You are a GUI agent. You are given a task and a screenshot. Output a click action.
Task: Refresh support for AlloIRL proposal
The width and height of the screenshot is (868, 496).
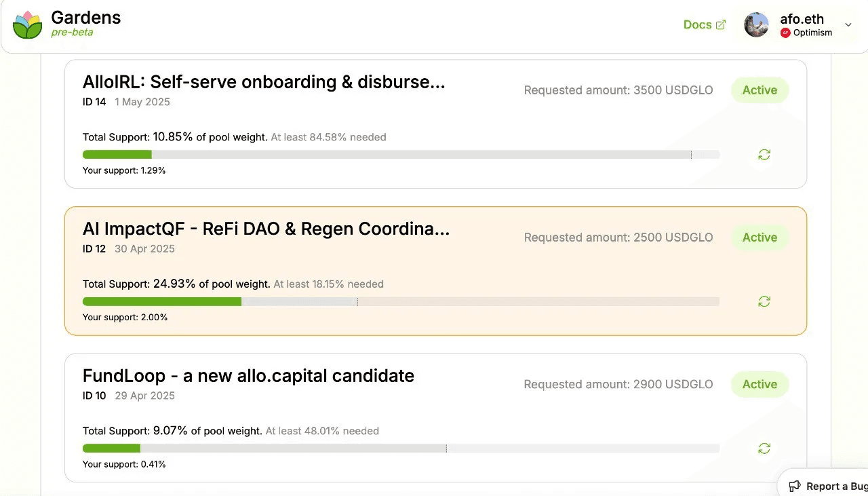764,155
